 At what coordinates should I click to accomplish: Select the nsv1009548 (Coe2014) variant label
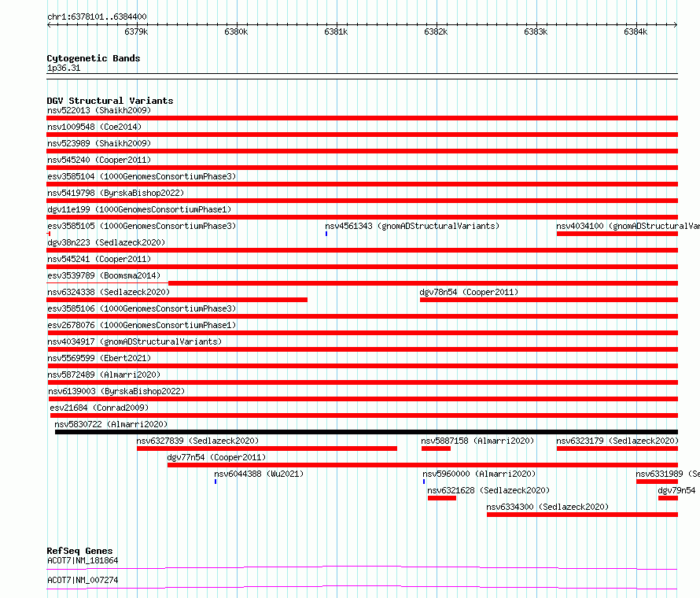point(94,127)
